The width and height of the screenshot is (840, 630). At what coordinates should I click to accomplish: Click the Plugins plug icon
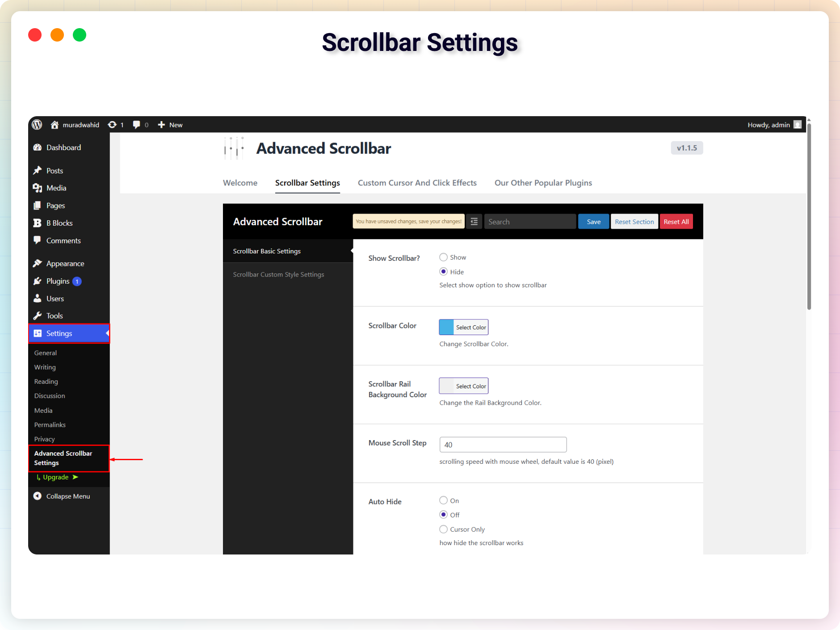pyautogui.click(x=38, y=281)
